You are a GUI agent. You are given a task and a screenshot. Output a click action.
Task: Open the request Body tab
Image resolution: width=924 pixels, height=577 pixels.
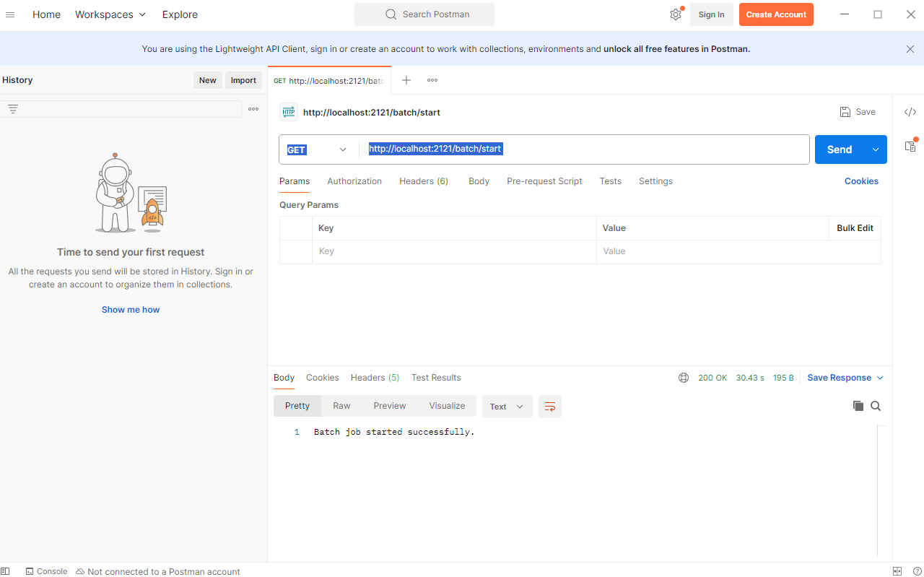479,181
